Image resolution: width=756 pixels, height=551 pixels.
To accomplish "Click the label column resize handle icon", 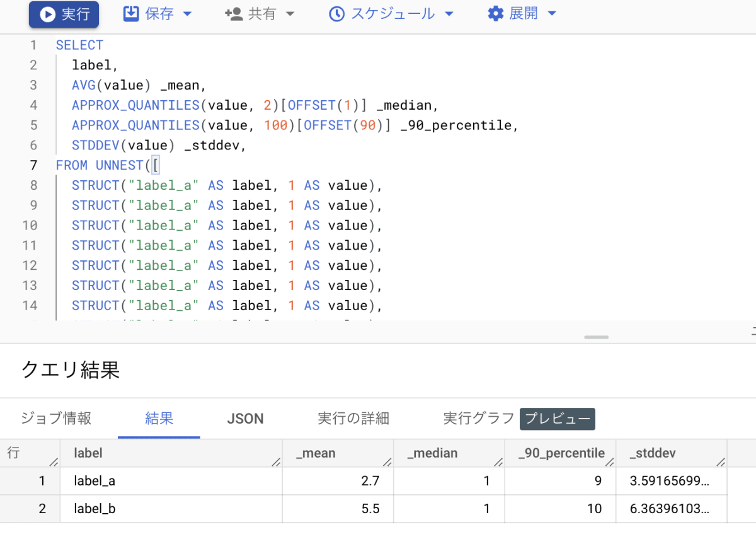I will [x=275, y=462].
